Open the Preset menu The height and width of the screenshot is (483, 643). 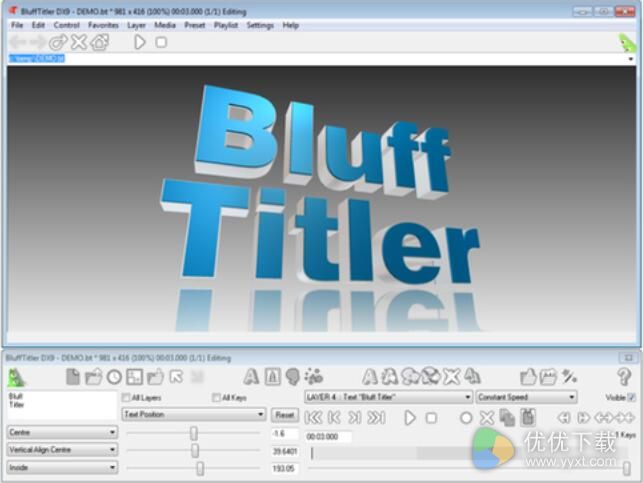(x=195, y=25)
